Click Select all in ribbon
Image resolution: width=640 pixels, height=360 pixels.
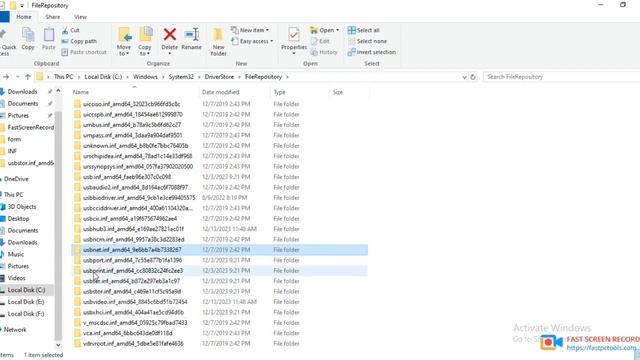click(363, 30)
